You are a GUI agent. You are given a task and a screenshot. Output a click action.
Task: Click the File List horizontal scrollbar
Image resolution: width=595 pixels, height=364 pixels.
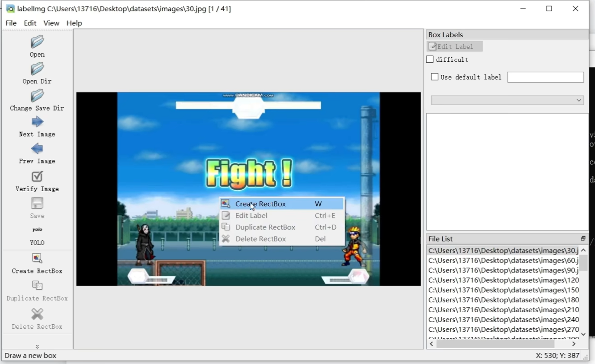pyautogui.click(x=495, y=344)
